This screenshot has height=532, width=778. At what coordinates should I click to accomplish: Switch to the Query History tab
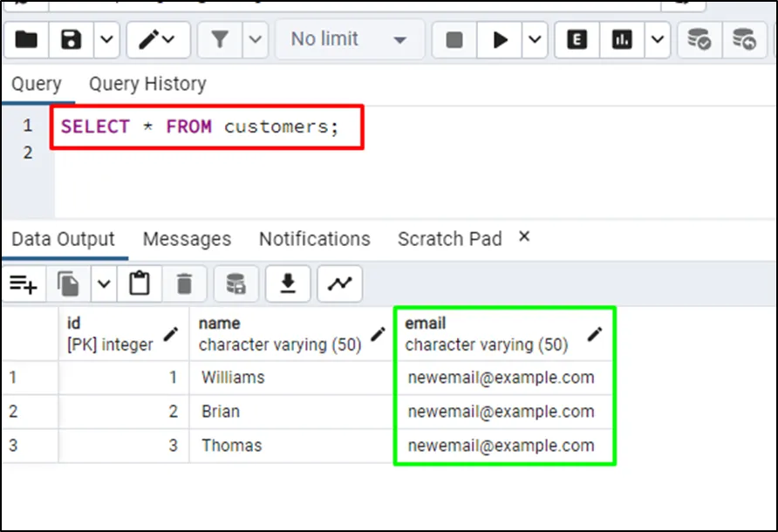point(147,85)
